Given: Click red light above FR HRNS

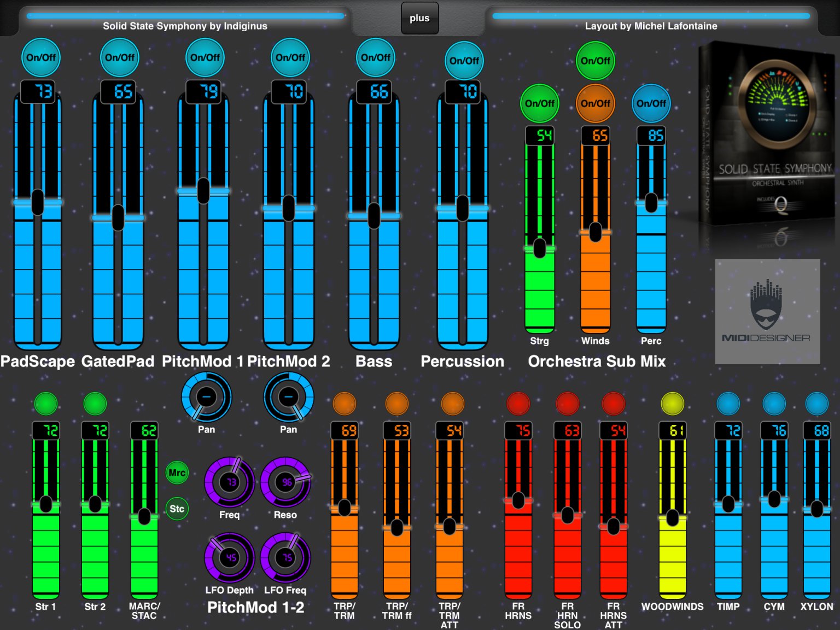Looking at the screenshot, I should pyautogui.click(x=518, y=404).
